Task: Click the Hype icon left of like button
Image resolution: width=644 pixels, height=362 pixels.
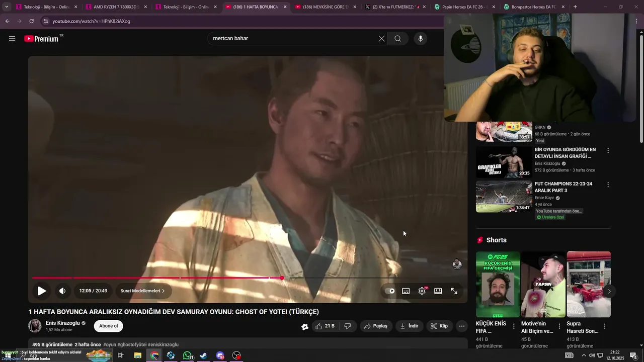Action: 304,326
